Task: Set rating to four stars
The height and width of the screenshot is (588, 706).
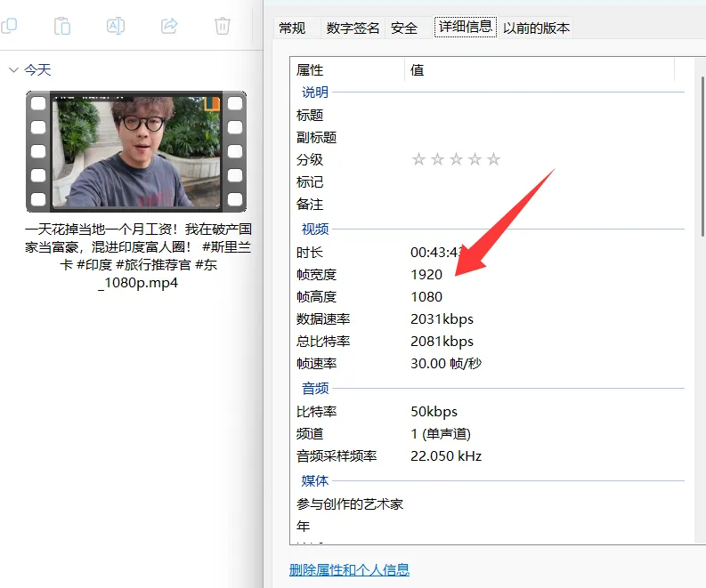Action: click(475, 159)
